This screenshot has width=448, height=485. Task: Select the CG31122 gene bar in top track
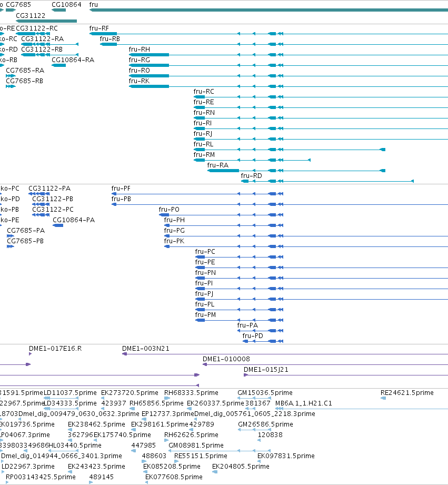click(46, 21)
